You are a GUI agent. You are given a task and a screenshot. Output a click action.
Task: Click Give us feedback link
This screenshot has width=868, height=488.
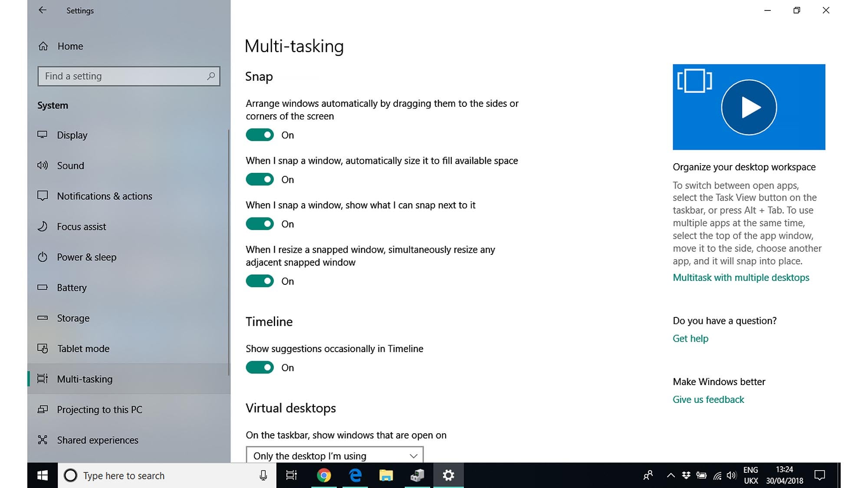coord(708,399)
